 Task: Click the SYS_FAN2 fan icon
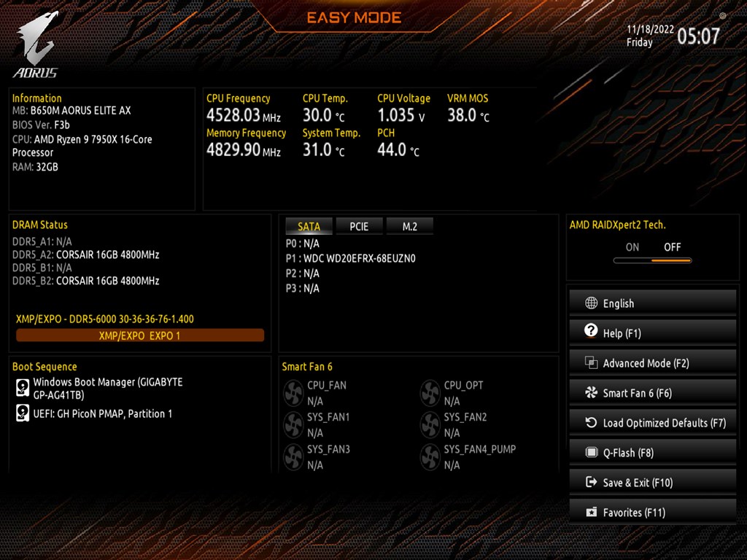coord(430,425)
